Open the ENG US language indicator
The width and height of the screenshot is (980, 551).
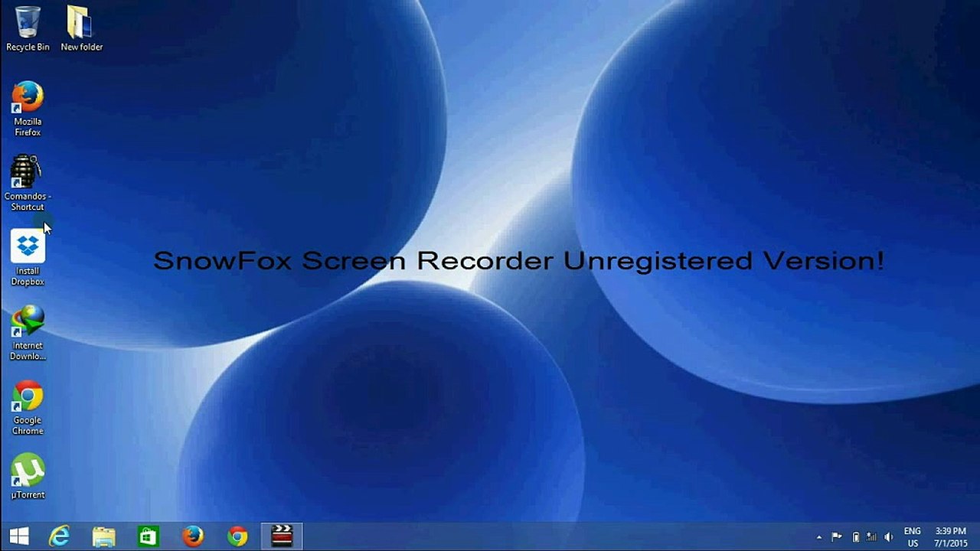[913, 536]
